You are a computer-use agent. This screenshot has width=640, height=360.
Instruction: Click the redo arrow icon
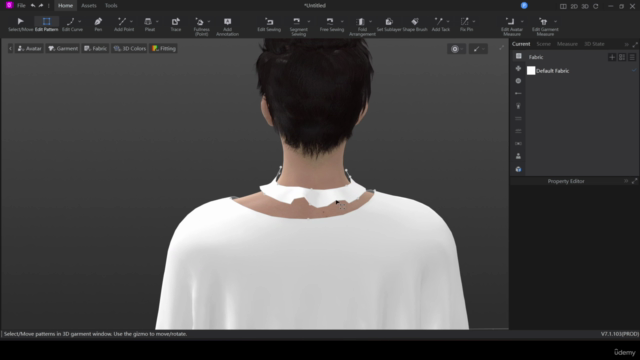[41, 6]
